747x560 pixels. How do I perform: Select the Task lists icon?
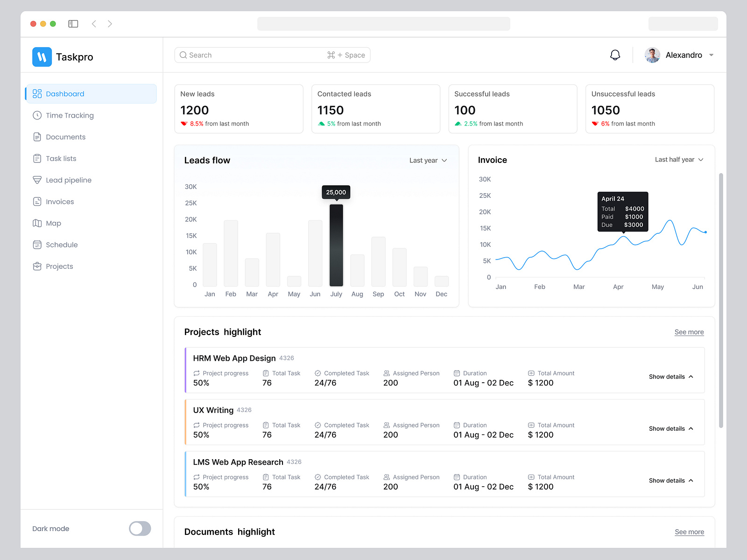[37, 158]
